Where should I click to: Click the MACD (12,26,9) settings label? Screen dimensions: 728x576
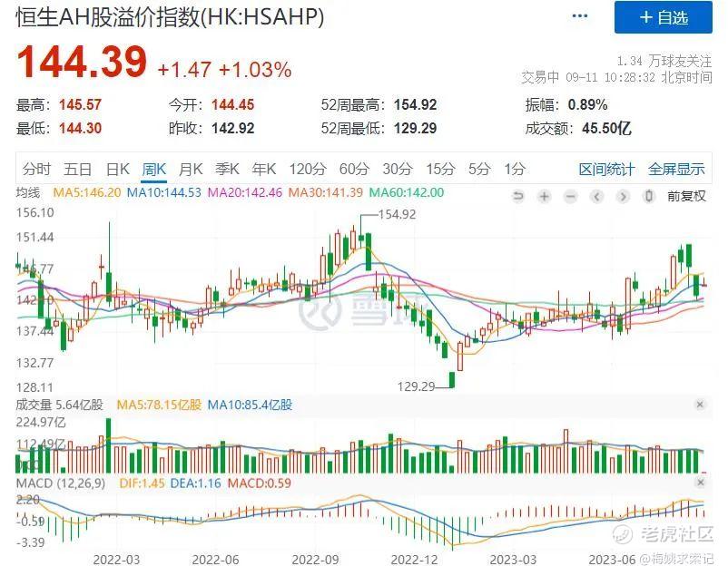click(x=61, y=483)
